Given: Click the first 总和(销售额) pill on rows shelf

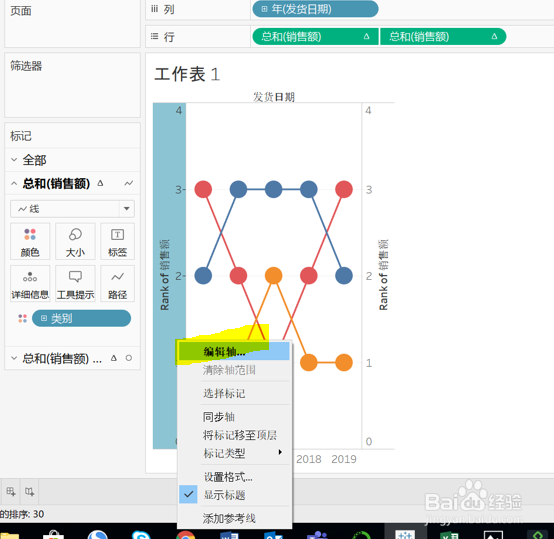Looking at the screenshot, I should [x=315, y=36].
